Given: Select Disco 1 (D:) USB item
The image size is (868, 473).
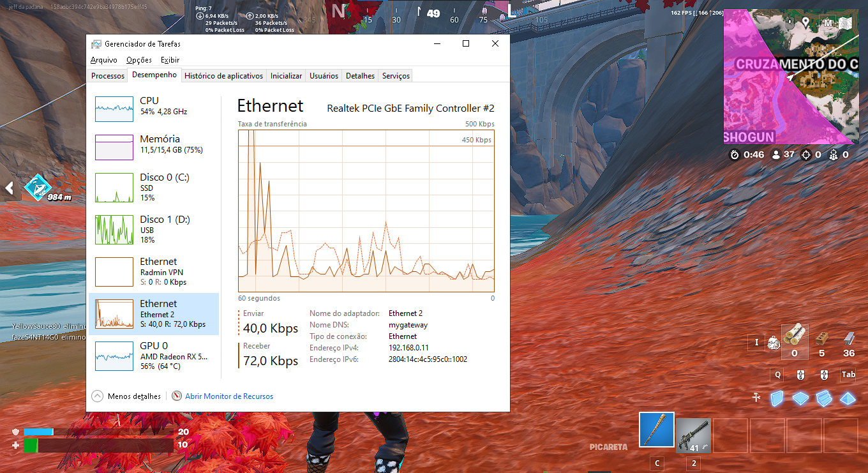Looking at the screenshot, I should [x=154, y=230].
